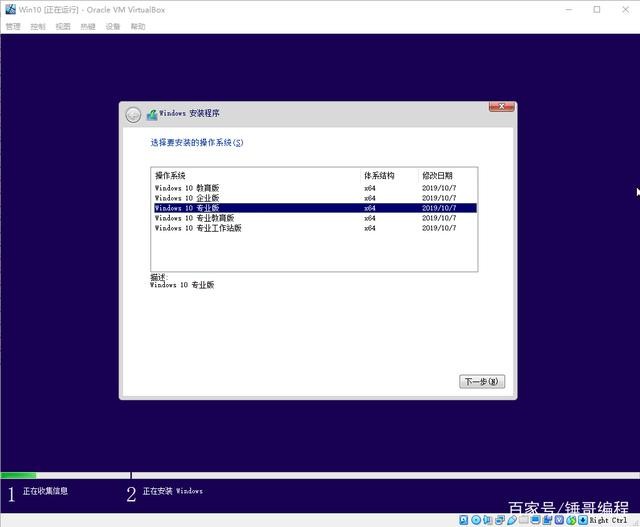Open the 热键 menu
The height and width of the screenshot is (527, 640).
[88, 27]
